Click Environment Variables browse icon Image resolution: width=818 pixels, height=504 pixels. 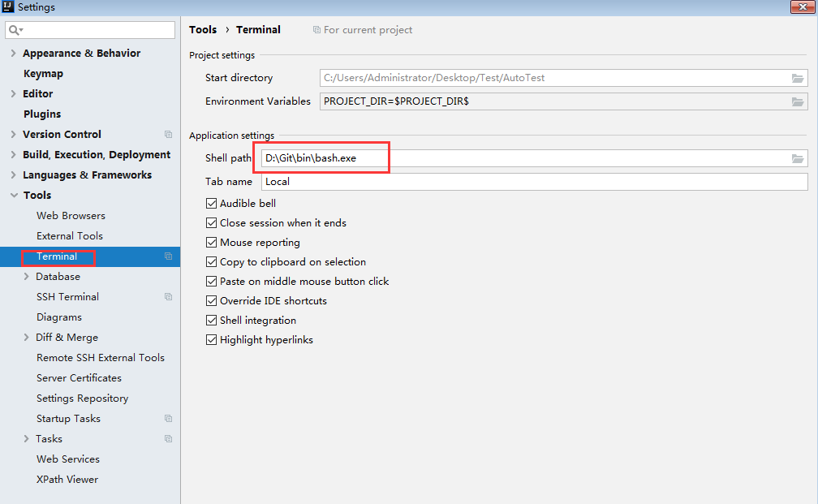click(798, 102)
